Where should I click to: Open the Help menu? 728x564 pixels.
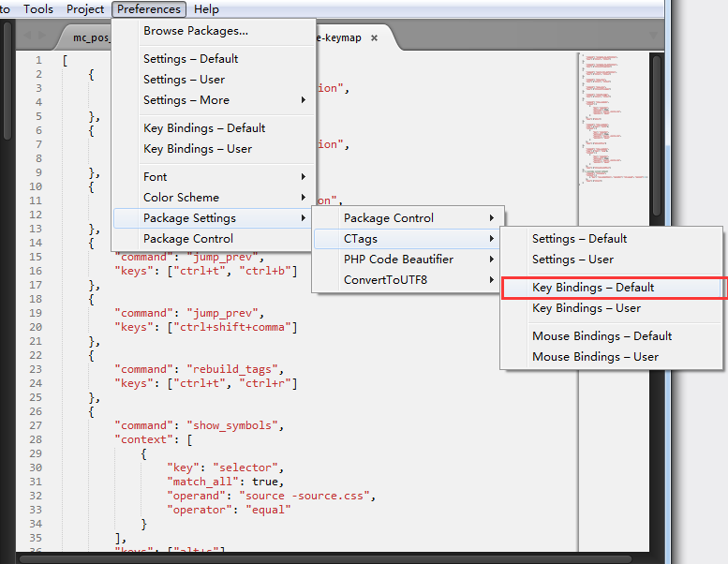(x=206, y=9)
